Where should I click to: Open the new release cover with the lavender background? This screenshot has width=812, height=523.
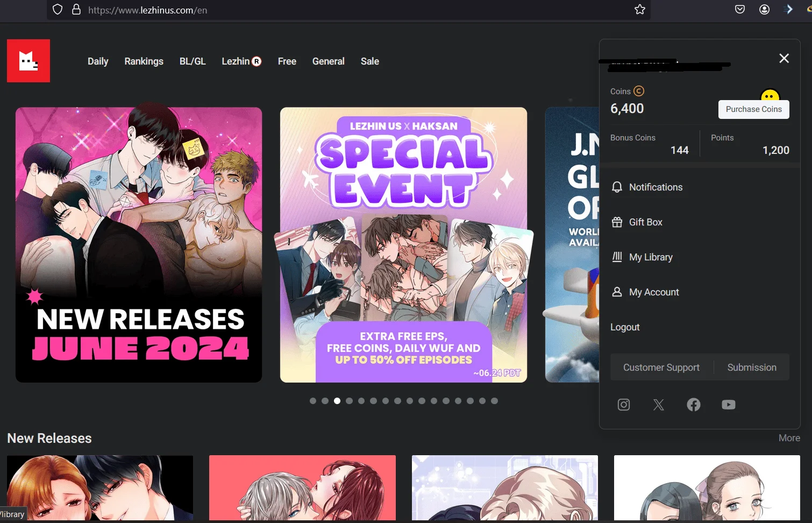tap(505, 488)
